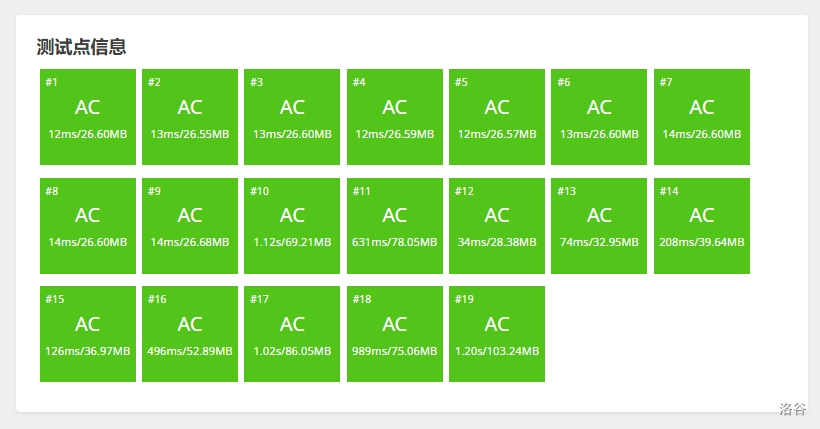Click the 测试点信息 section heading
Image resolution: width=820 pixels, height=429 pixels.
(81, 47)
